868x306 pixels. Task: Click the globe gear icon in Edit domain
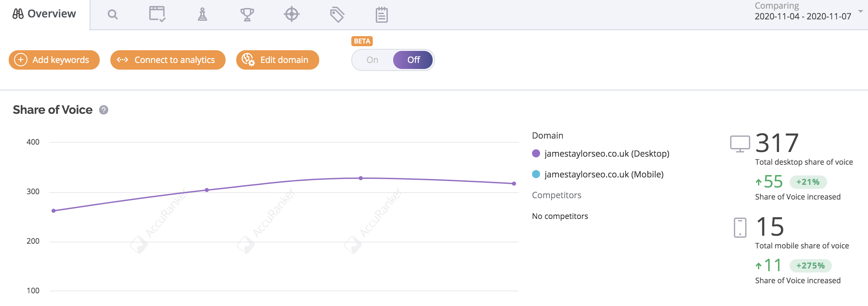tap(248, 60)
